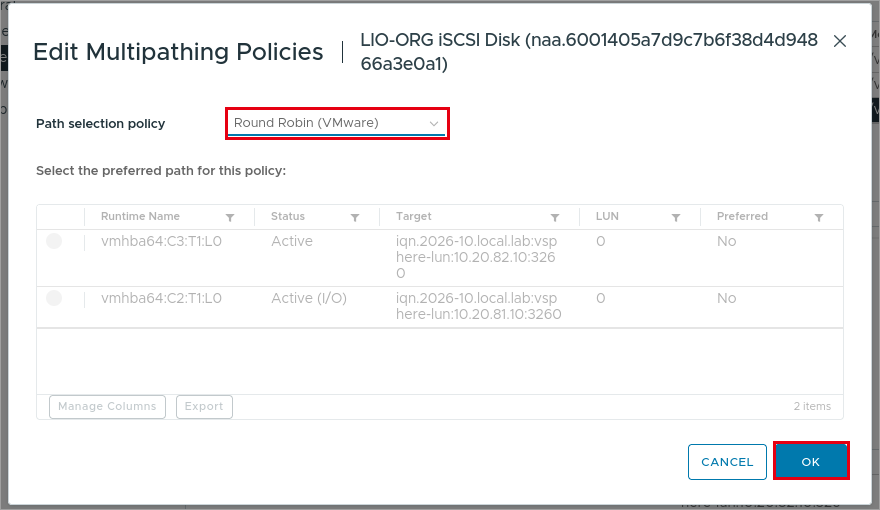Click the Manage Columns button
Image resolution: width=880 pixels, height=510 pixels.
point(107,406)
